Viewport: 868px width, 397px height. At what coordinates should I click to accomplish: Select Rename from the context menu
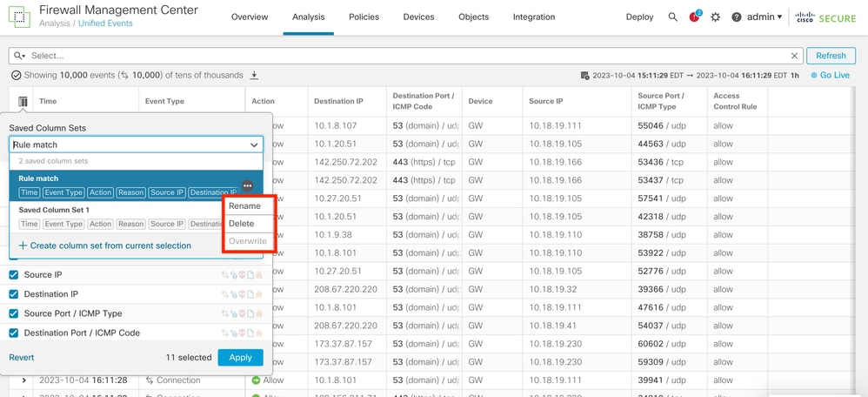244,205
